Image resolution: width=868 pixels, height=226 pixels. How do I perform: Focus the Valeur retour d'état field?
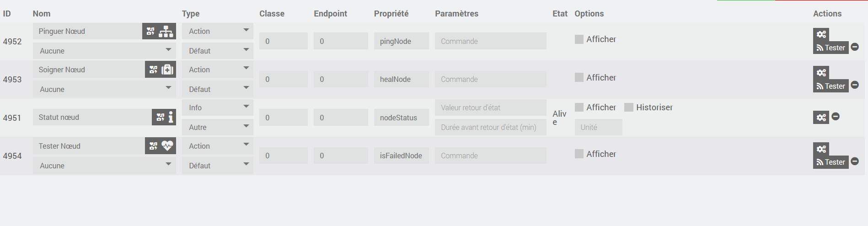coord(490,108)
